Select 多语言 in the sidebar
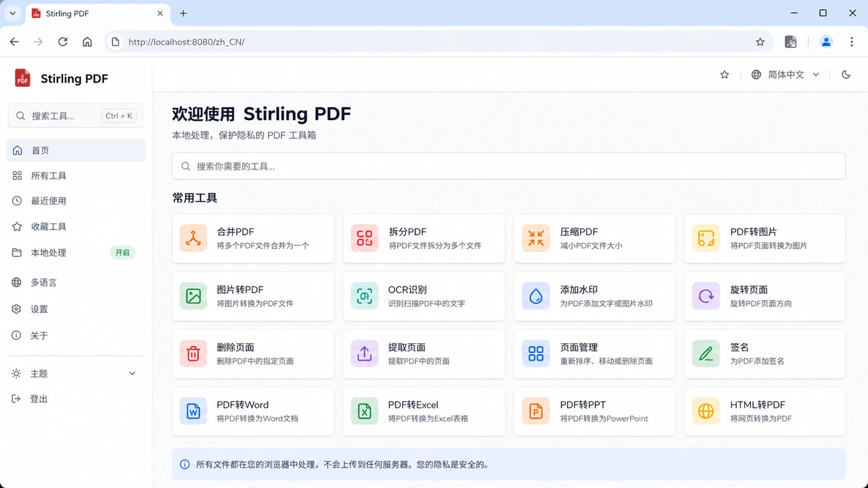This screenshot has width=868, height=488. (x=76, y=283)
